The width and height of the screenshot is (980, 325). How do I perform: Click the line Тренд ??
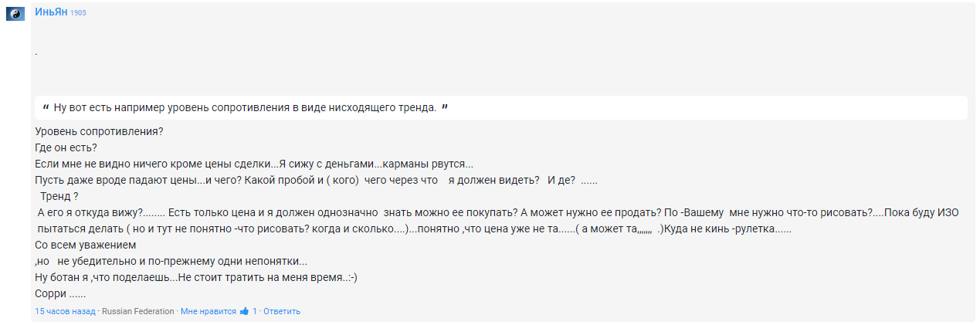click(x=59, y=196)
